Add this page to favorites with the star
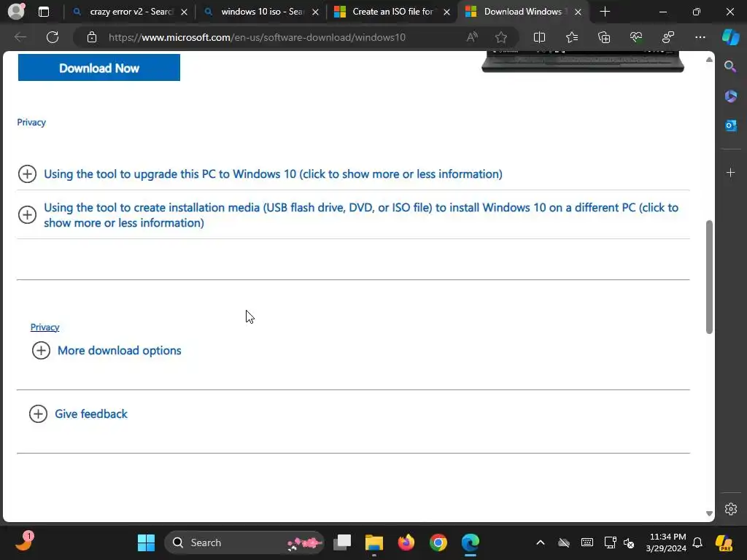Image resolution: width=747 pixels, height=560 pixels. pos(500,37)
